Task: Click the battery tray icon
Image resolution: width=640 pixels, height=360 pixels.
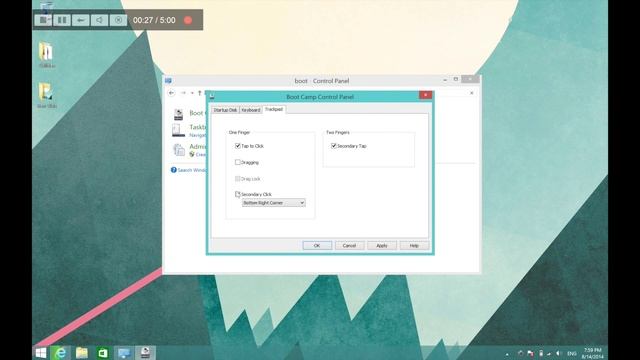Action: pos(541,353)
